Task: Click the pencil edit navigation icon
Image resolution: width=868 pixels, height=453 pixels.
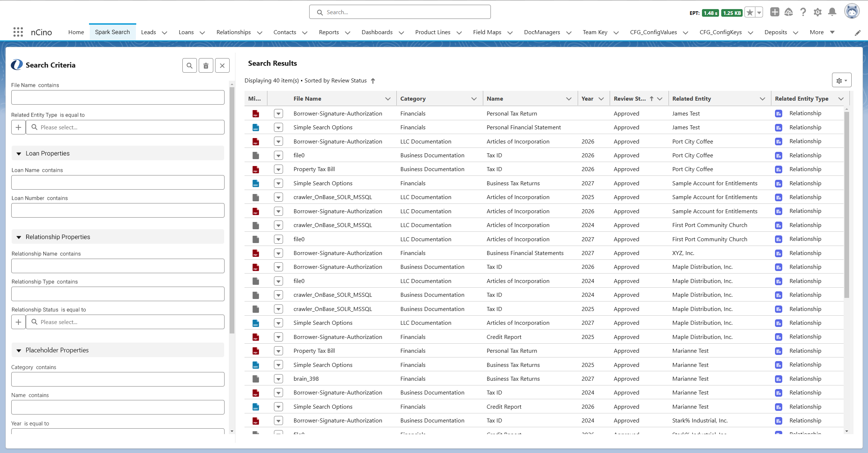Action: pyautogui.click(x=857, y=33)
